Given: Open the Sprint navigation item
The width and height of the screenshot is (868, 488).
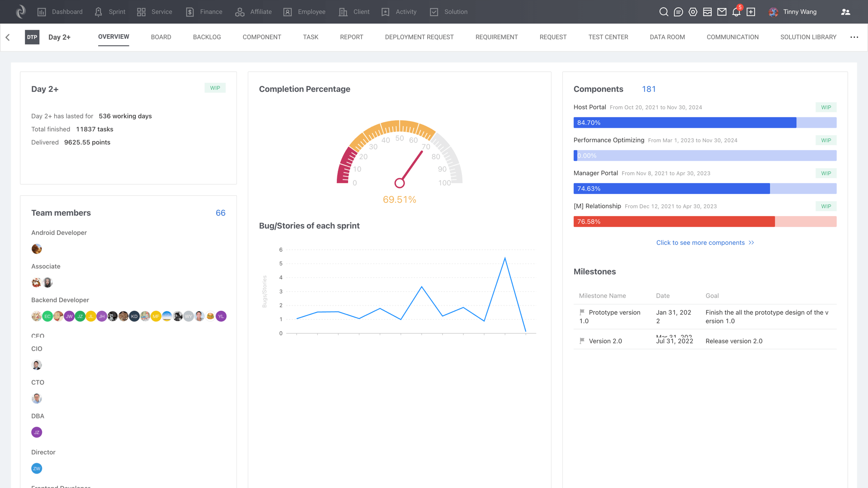Looking at the screenshot, I should [110, 12].
